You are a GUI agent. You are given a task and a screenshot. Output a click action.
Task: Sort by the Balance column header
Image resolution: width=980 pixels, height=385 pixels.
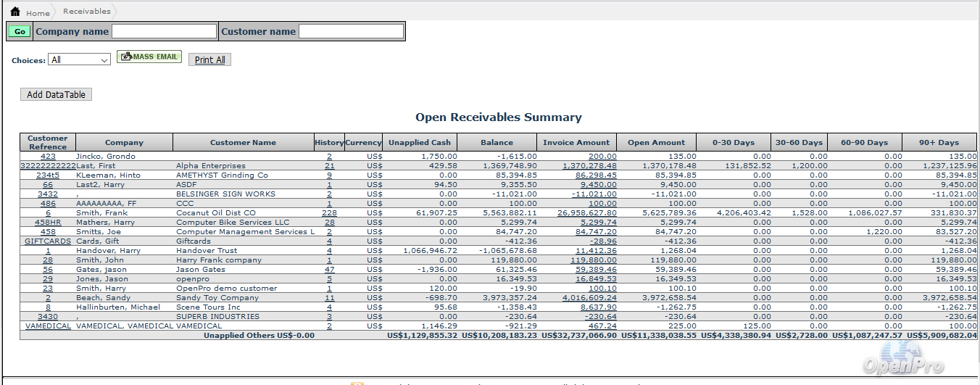tap(497, 143)
